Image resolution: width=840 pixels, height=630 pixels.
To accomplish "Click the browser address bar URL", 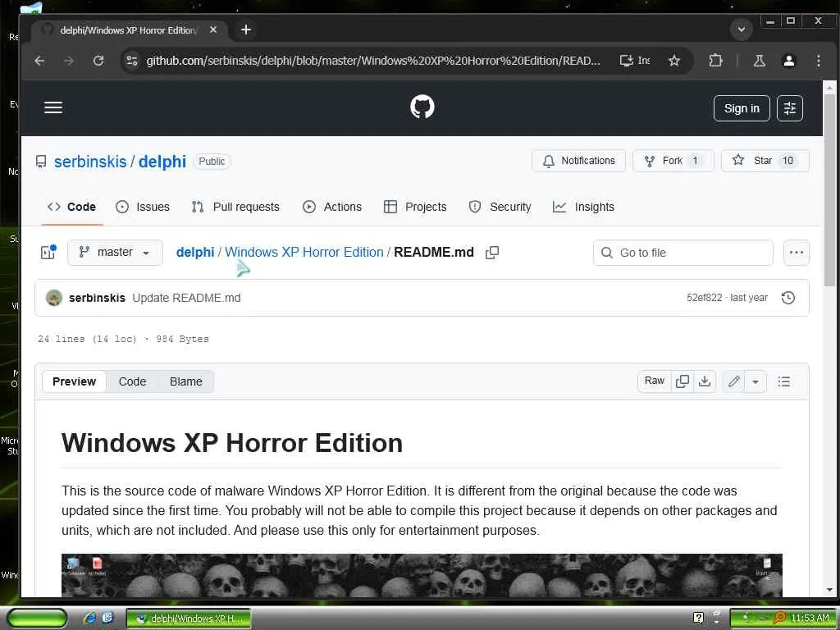I will (373, 61).
